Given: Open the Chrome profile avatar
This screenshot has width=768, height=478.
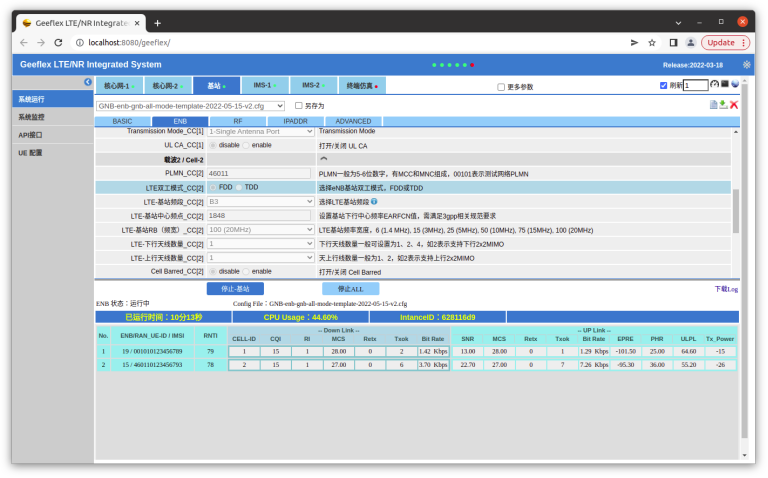Looking at the screenshot, I should click(x=691, y=43).
